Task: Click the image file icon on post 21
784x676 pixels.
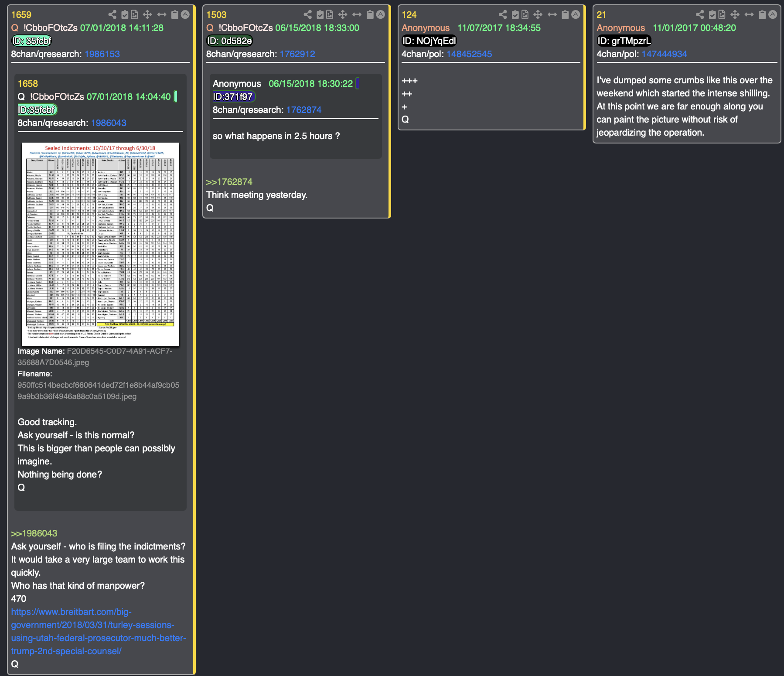Action: pos(722,15)
